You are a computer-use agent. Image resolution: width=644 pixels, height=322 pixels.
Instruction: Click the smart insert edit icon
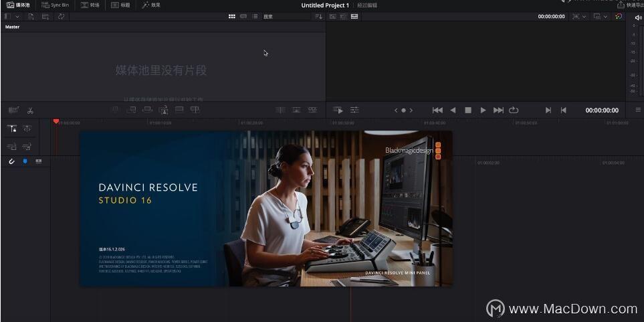tap(116, 109)
